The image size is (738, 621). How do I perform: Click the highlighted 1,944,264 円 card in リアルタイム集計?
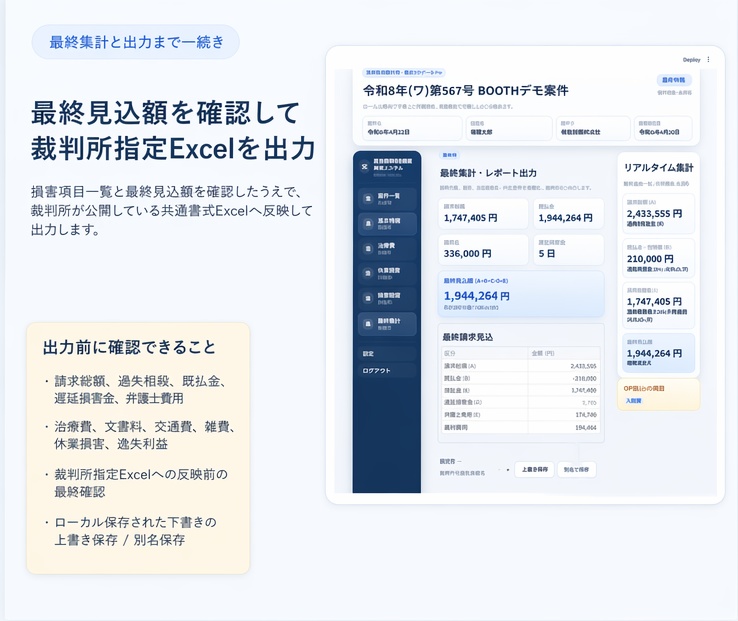[658, 353]
